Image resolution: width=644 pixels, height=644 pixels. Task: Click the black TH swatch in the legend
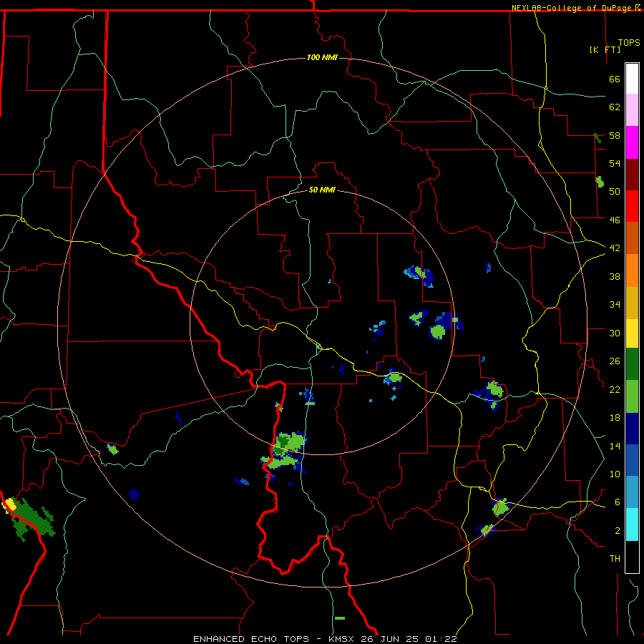coord(632,557)
